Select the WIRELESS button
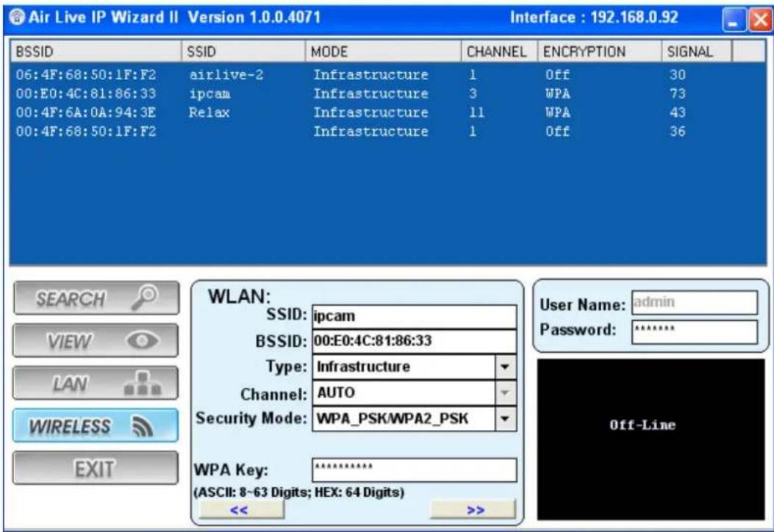 (96, 425)
